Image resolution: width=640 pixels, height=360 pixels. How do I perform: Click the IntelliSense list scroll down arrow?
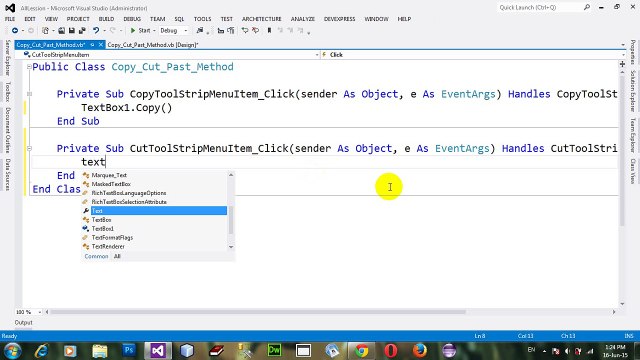tap(231, 247)
